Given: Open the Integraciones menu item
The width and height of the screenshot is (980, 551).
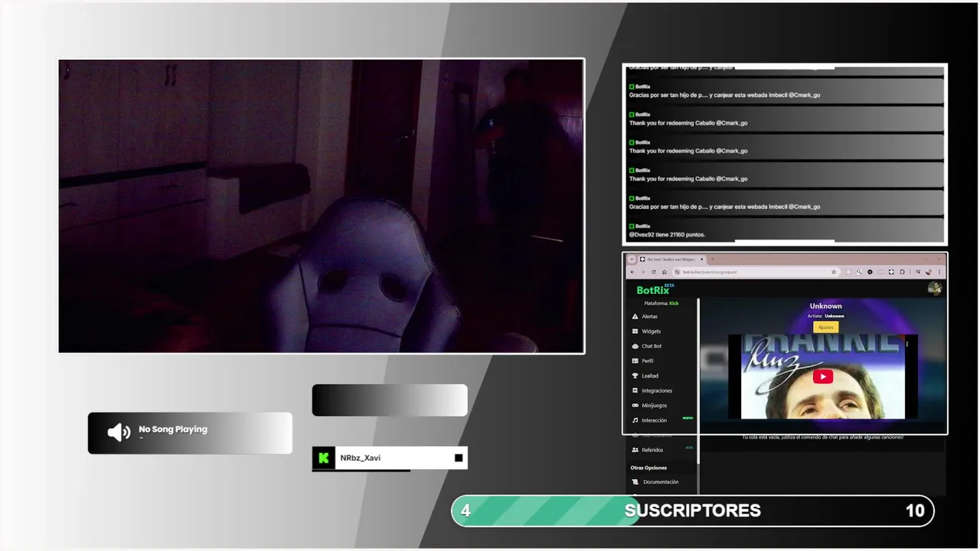Looking at the screenshot, I should (658, 390).
